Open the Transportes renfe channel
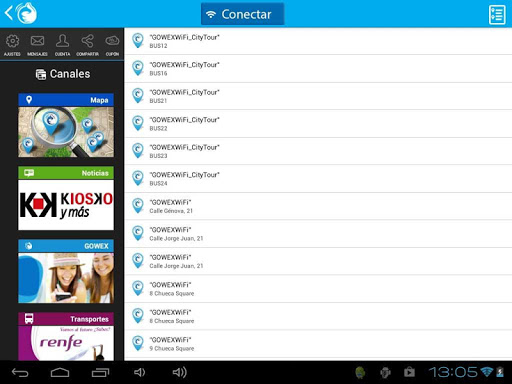The width and height of the screenshot is (512, 384). pyautogui.click(x=66, y=336)
